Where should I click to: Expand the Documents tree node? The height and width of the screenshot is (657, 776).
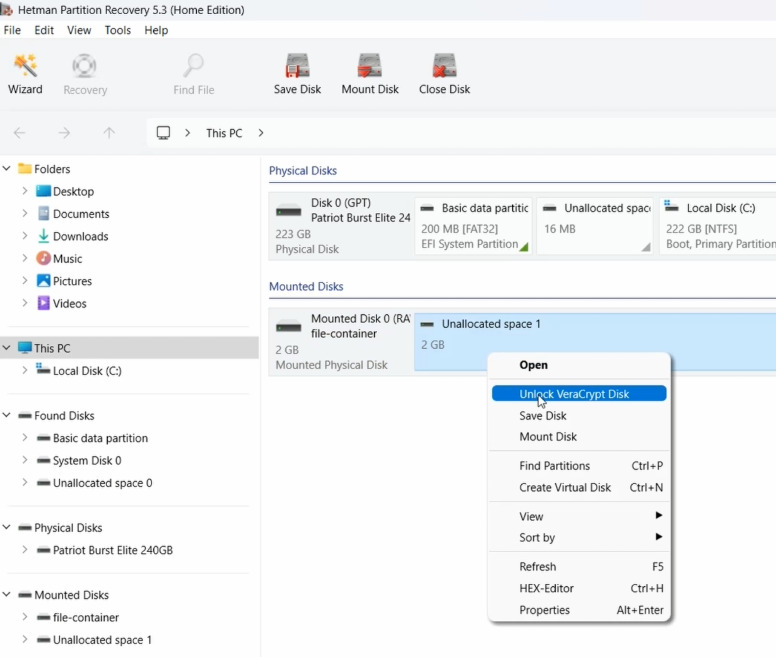[24, 213]
